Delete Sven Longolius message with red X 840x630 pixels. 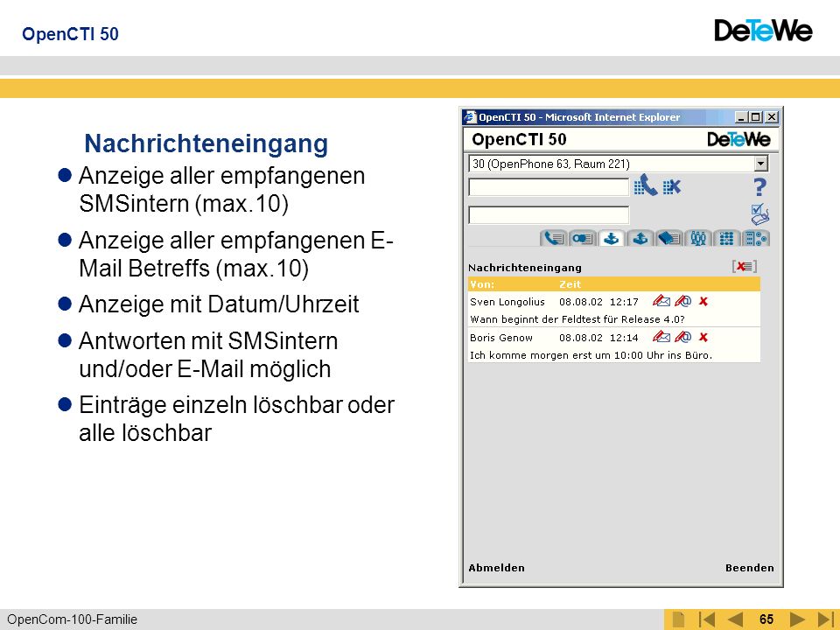pyautogui.click(x=703, y=302)
